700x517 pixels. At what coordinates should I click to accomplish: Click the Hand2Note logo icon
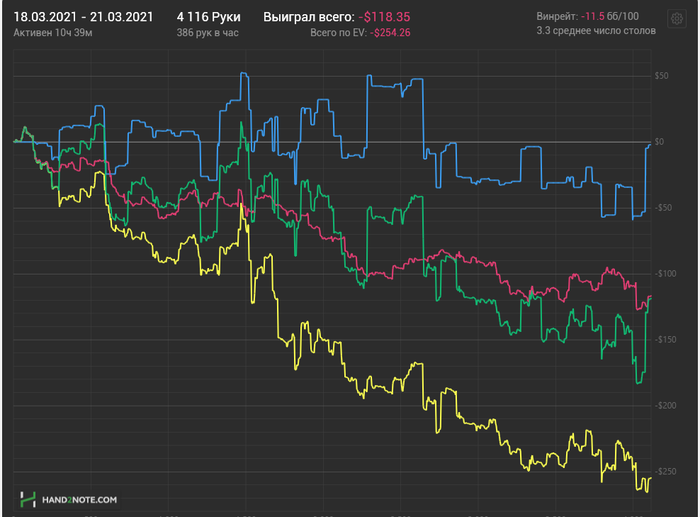[28, 499]
